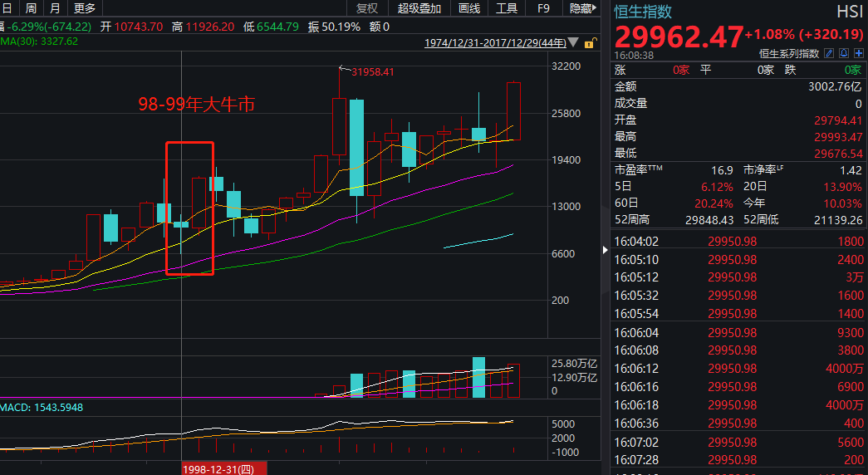Click the F9 button in the chart toolbar
The width and height of the screenshot is (868, 475).
(x=543, y=7)
